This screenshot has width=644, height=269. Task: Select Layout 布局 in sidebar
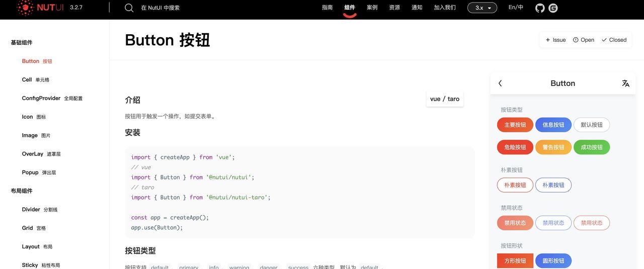click(37, 247)
